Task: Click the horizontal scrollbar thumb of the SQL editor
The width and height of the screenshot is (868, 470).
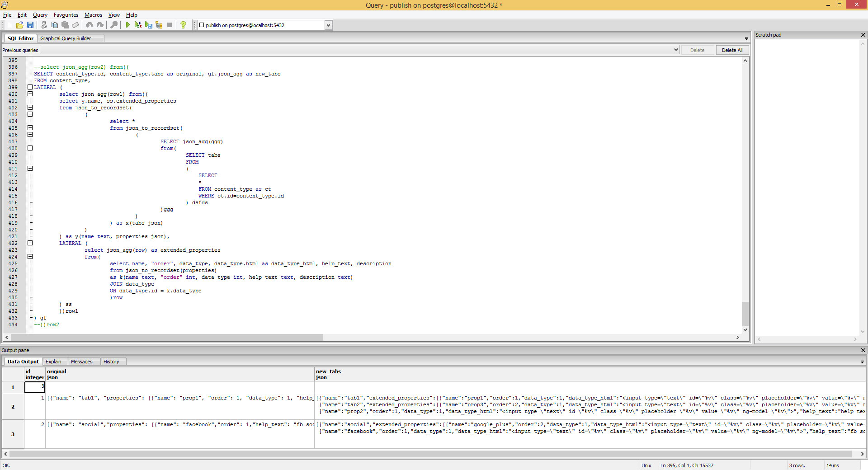Action: 167,338
